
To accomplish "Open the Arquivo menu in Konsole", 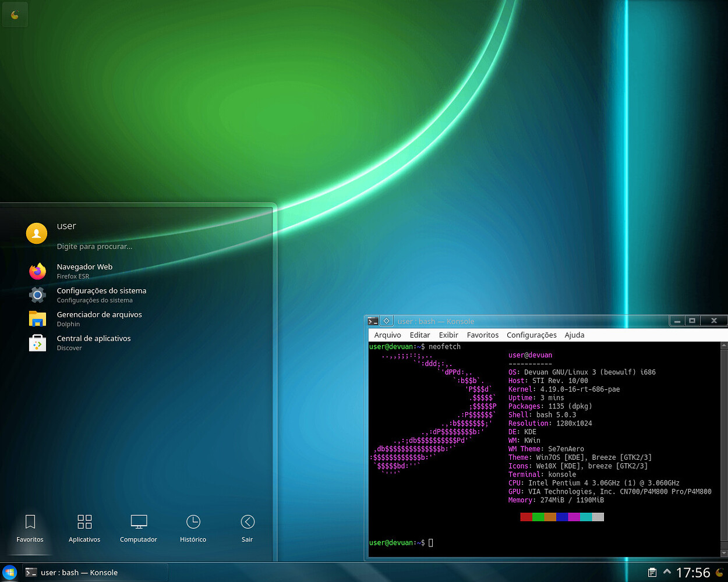I will point(388,335).
